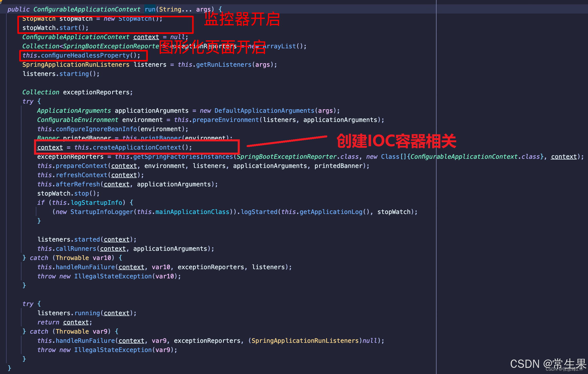Screen dimensions: 588x374
Task: Select the getRunListeners method call
Action: [x=224, y=64]
